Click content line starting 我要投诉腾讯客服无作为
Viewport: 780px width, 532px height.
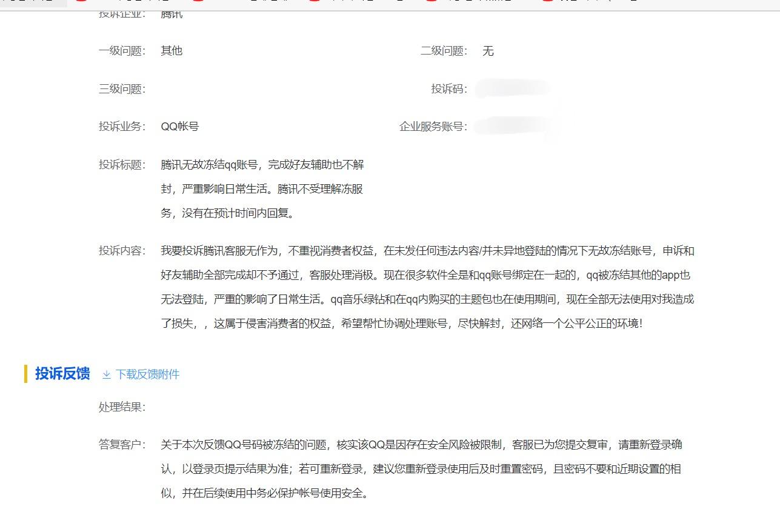(x=427, y=251)
